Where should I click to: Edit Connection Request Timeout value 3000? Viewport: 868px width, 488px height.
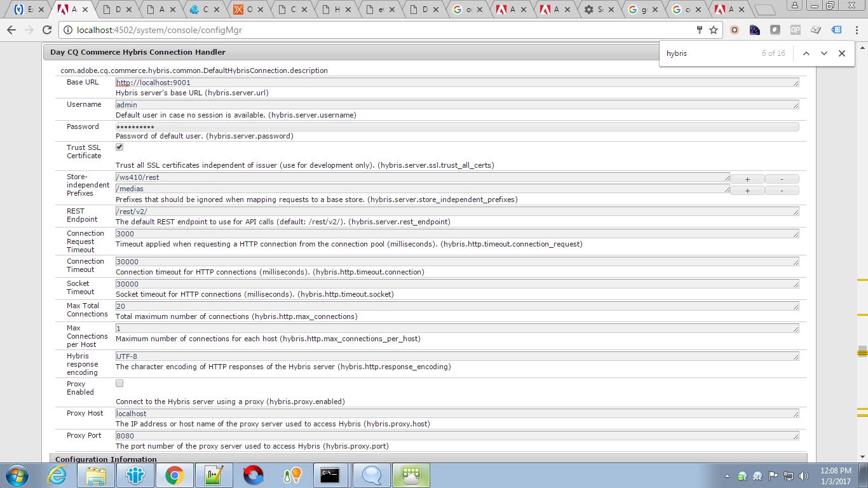click(457, 234)
